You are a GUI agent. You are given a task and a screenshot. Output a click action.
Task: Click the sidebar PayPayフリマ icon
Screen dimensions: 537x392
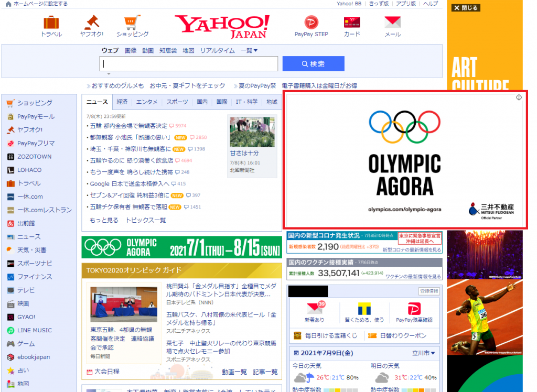(10, 143)
